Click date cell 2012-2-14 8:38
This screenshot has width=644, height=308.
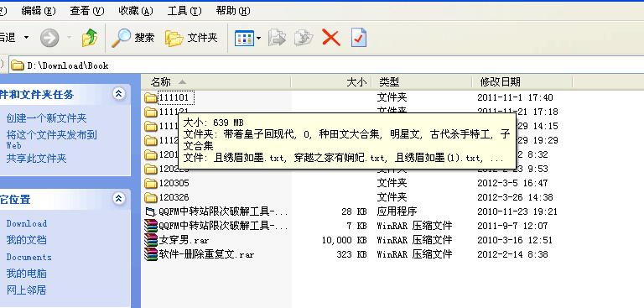click(x=512, y=254)
